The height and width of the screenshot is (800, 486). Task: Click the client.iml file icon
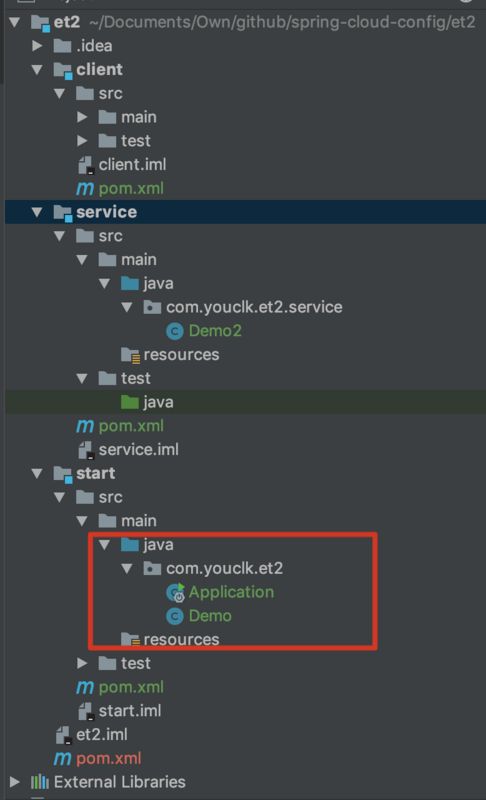point(85,165)
